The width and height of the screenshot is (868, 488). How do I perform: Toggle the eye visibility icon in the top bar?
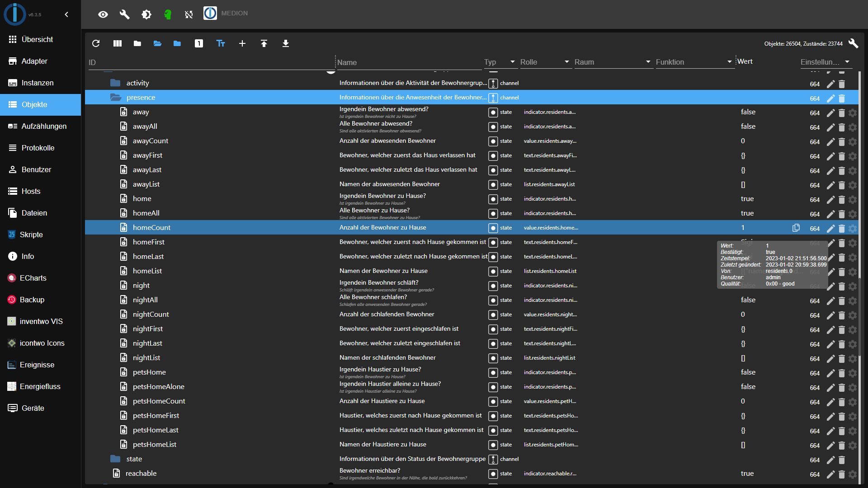(103, 14)
